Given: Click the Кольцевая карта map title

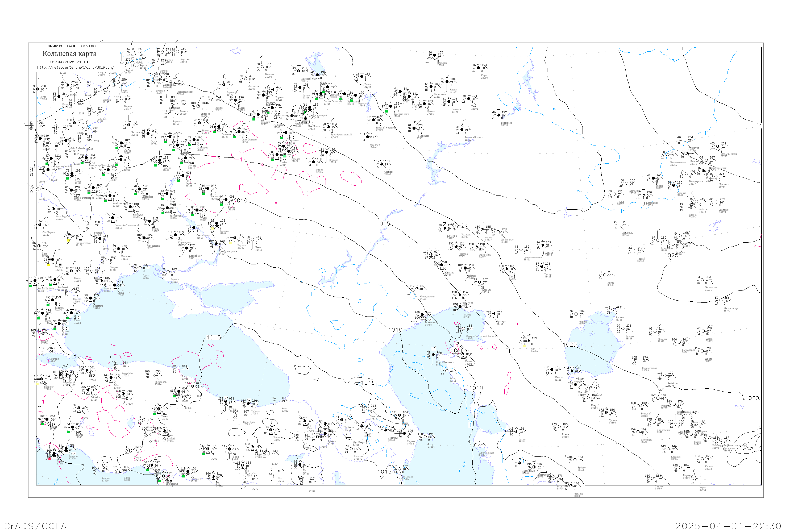Looking at the screenshot, I should pyautogui.click(x=69, y=54).
